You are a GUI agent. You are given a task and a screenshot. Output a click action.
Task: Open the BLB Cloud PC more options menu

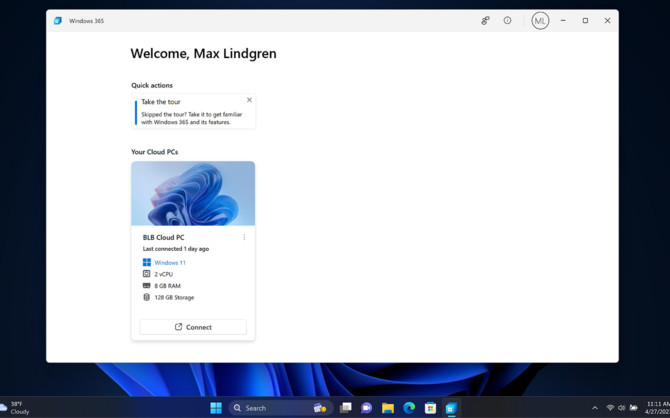[x=244, y=237]
